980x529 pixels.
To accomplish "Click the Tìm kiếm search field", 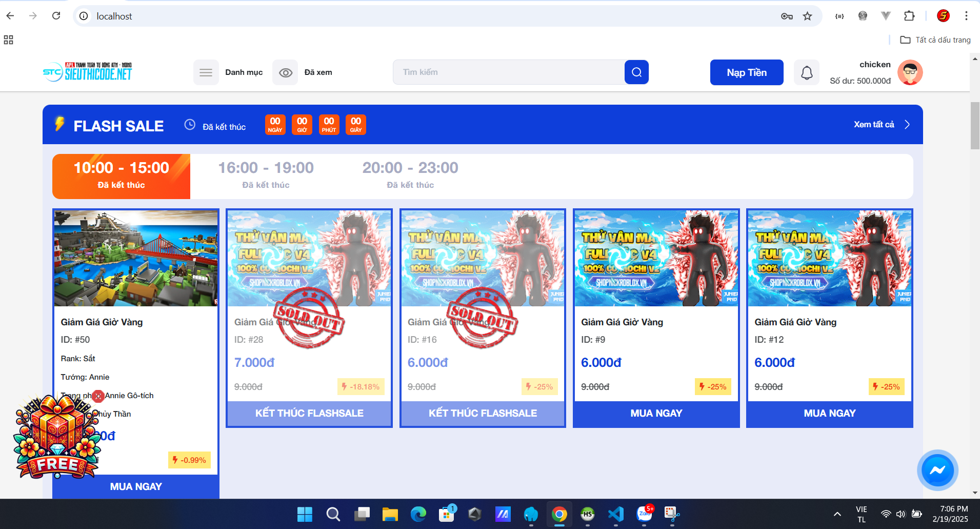I will coord(508,72).
